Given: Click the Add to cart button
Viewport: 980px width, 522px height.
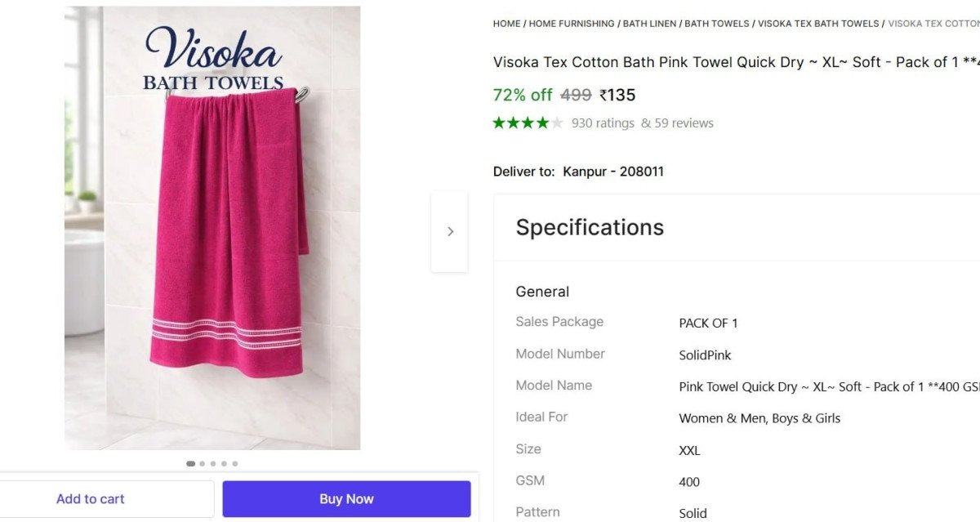Looking at the screenshot, I should (90, 498).
